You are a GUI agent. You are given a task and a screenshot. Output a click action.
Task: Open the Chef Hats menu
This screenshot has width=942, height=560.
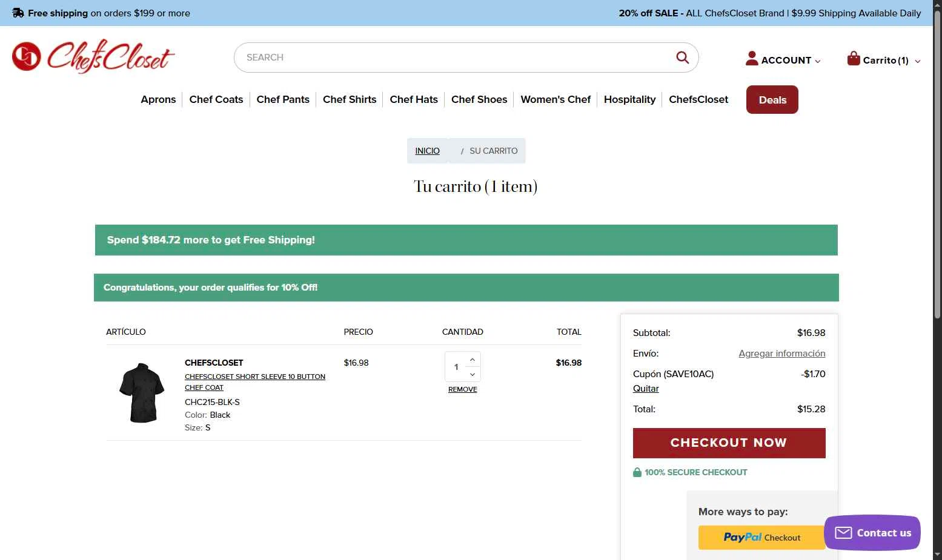tap(414, 99)
